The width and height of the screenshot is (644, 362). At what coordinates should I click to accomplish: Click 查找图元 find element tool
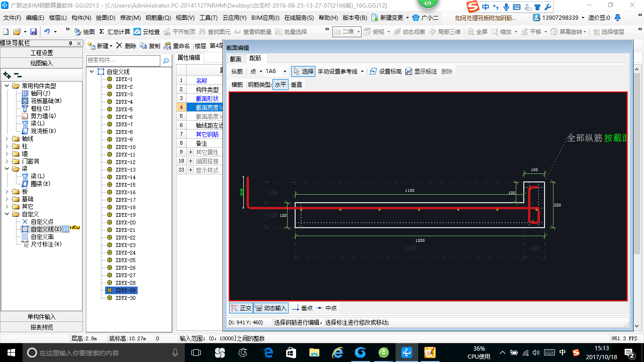215,32
